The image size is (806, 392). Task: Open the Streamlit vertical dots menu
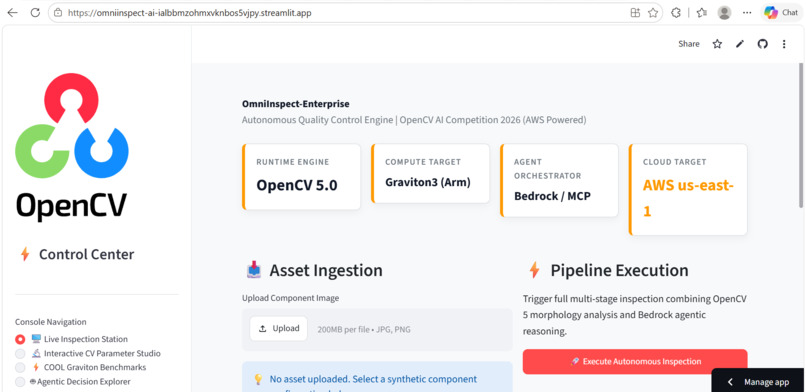pos(784,44)
